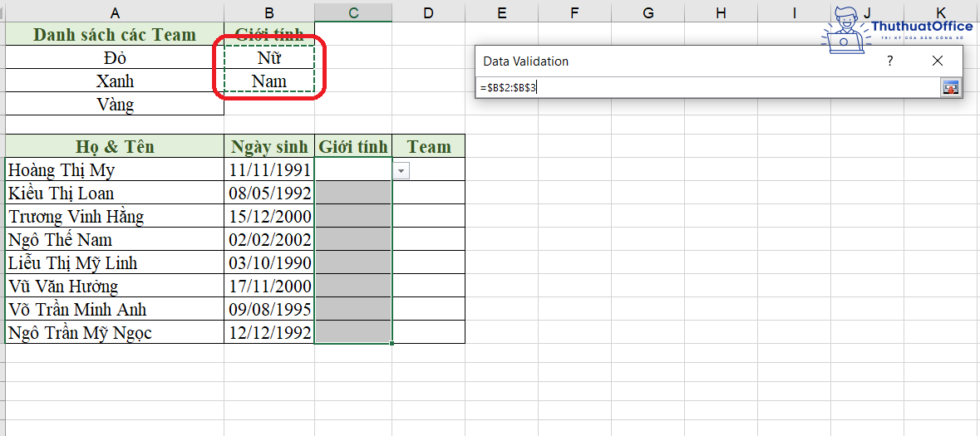Select the cell containing 'Vàng'
Screen dimensions: 980x436
tap(115, 104)
